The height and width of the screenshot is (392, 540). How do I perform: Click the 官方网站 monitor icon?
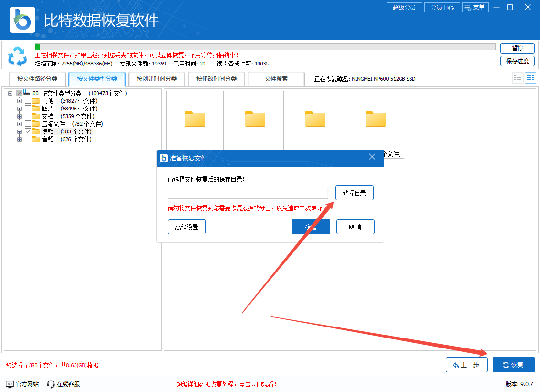10,384
